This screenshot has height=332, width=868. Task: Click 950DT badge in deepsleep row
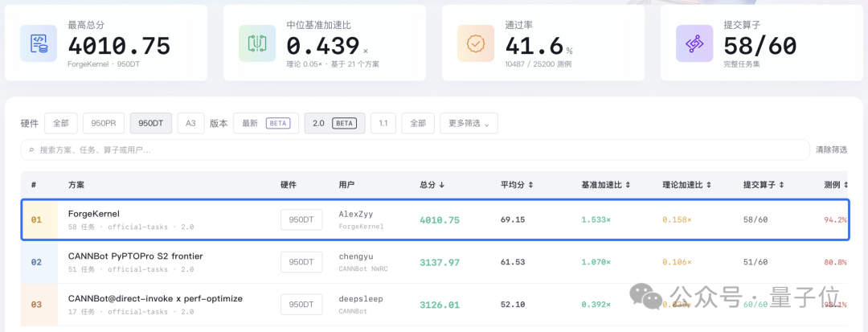click(x=301, y=305)
